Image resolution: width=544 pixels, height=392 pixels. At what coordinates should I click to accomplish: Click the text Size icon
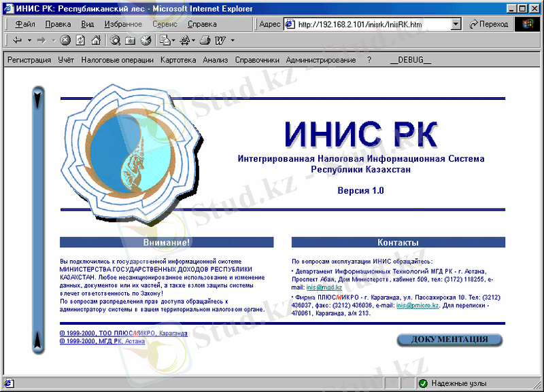185,41
